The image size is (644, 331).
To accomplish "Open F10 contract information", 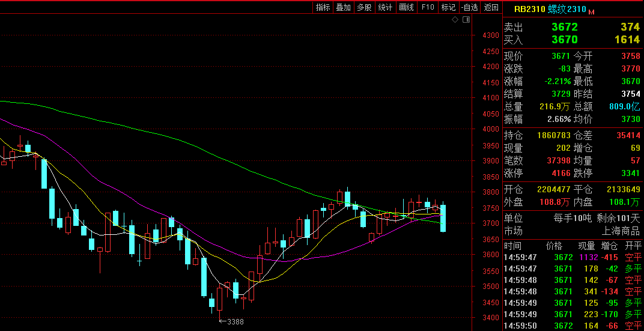I will pyautogui.click(x=428, y=7).
